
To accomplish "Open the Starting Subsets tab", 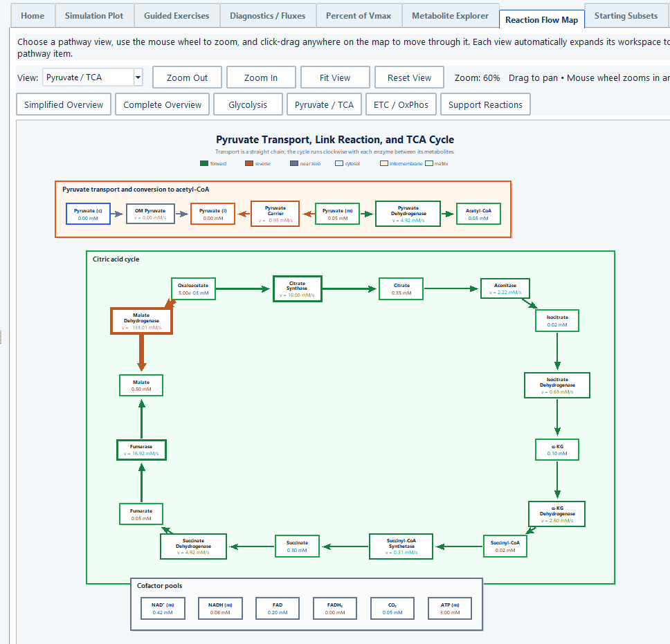I will point(626,16).
